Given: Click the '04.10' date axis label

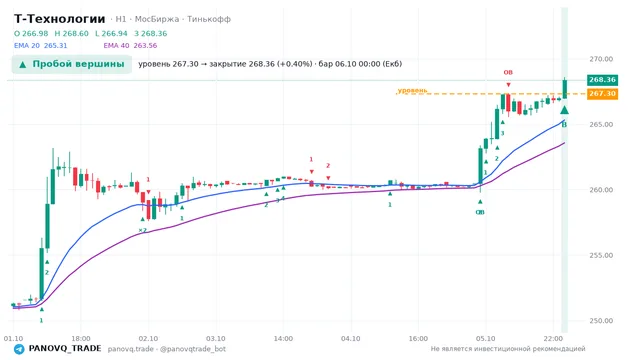Looking at the screenshot, I should (351, 338).
